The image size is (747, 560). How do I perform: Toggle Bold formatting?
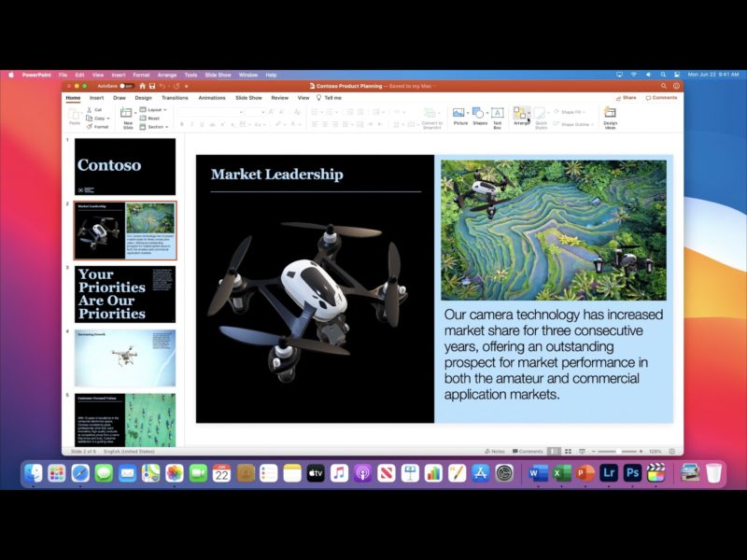(x=182, y=124)
